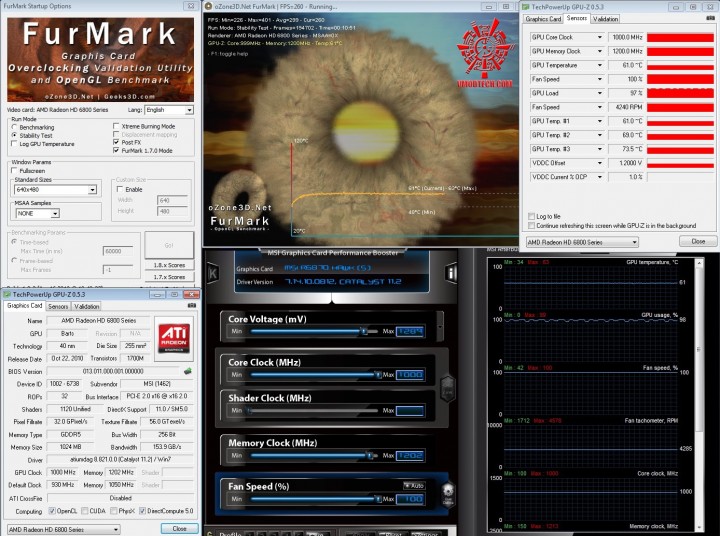This screenshot has height=536, width=720.
Task: Open Graphics Card tab in the Sensors window
Action: (543, 18)
